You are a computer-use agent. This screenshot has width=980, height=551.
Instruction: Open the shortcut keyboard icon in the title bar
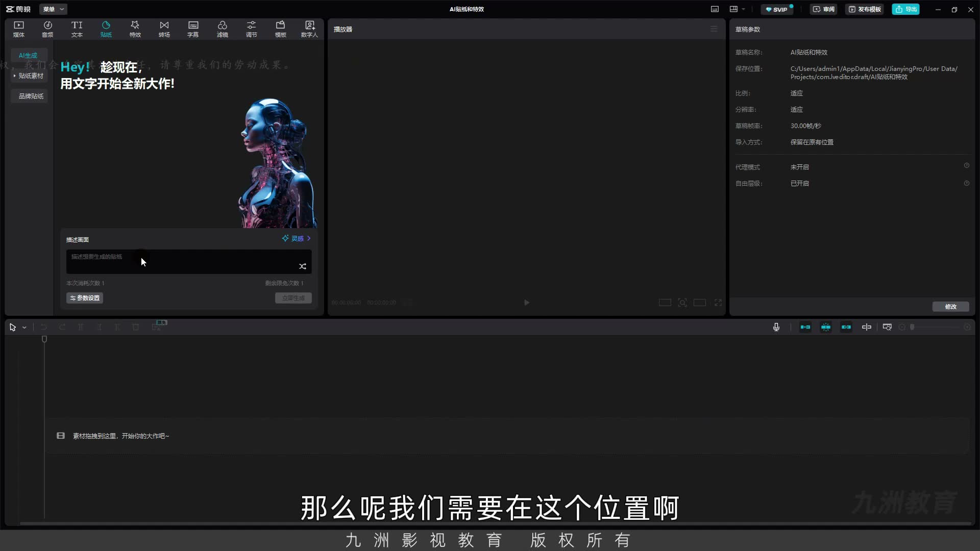pyautogui.click(x=715, y=9)
